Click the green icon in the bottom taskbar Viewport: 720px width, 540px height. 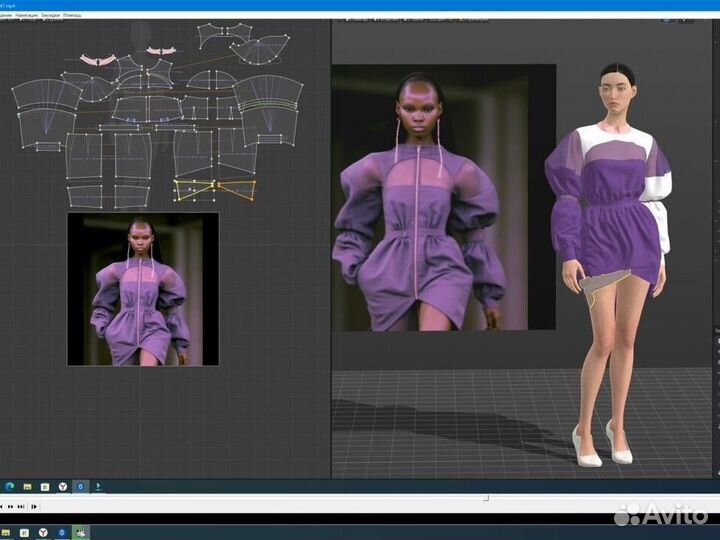coord(80,533)
